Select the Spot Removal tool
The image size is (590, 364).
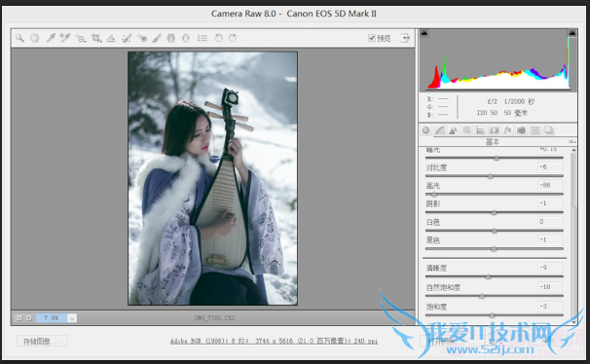click(x=126, y=38)
